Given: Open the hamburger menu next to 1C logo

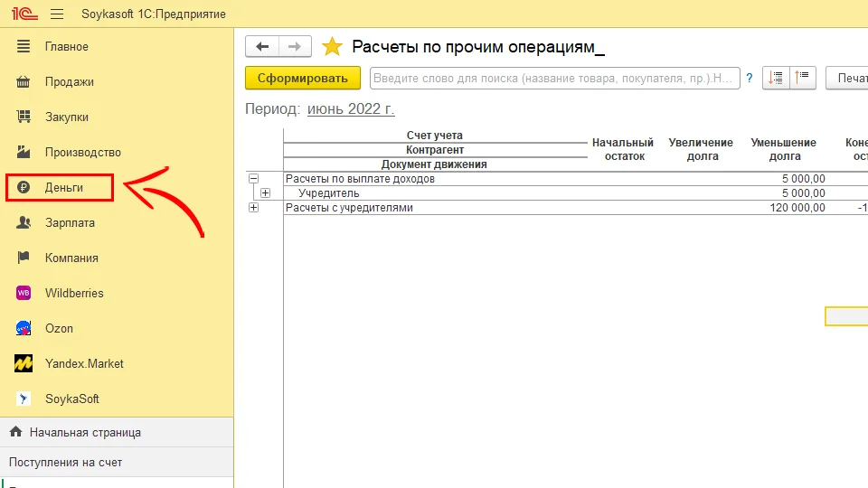Looking at the screenshot, I should [x=57, y=14].
